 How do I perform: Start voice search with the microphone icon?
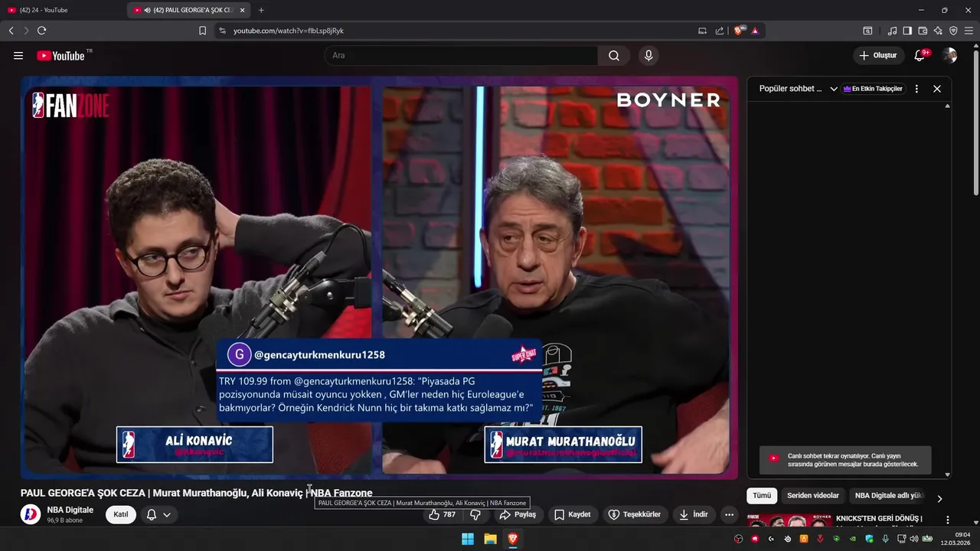point(648,56)
